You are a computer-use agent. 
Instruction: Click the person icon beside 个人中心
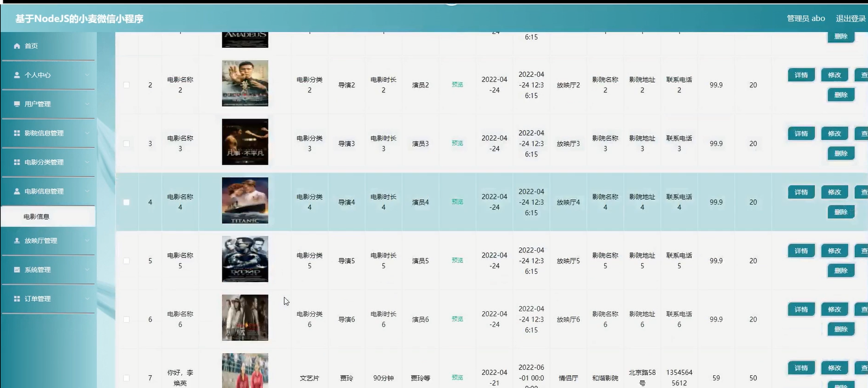(17, 75)
